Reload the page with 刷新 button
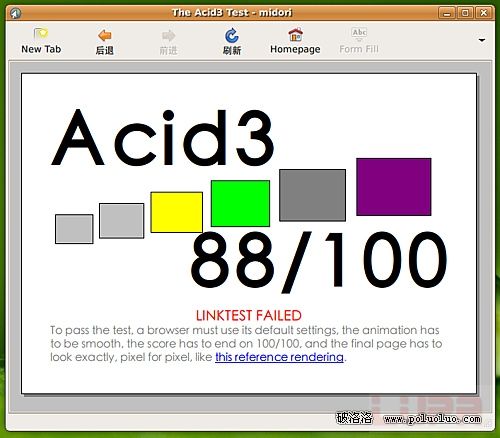The height and width of the screenshot is (438, 500). tap(232, 42)
